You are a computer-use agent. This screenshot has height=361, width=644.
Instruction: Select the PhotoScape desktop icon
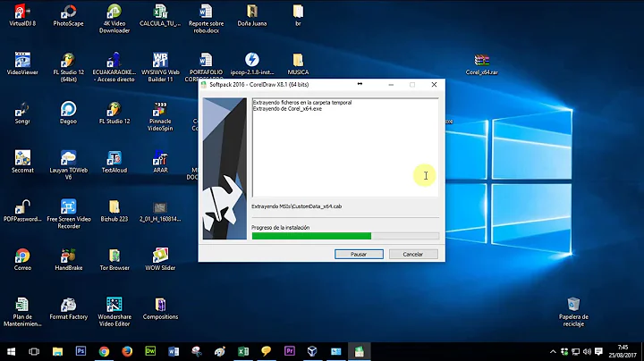pos(69,15)
